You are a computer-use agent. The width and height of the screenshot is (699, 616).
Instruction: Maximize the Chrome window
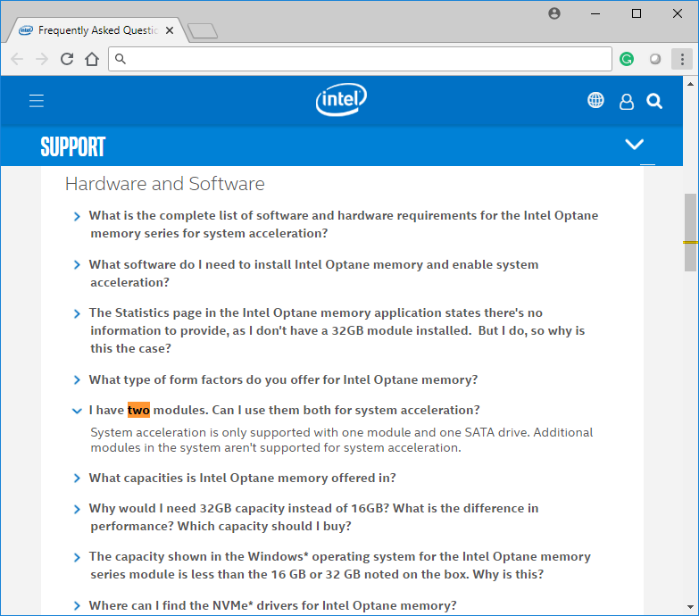637,13
